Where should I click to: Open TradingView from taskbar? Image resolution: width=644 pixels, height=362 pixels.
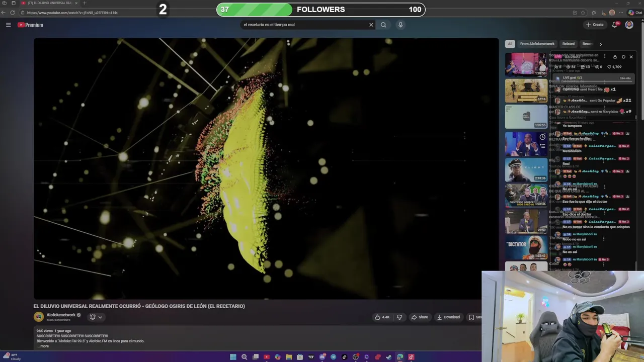pyautogui.click(x=311, y=357)
